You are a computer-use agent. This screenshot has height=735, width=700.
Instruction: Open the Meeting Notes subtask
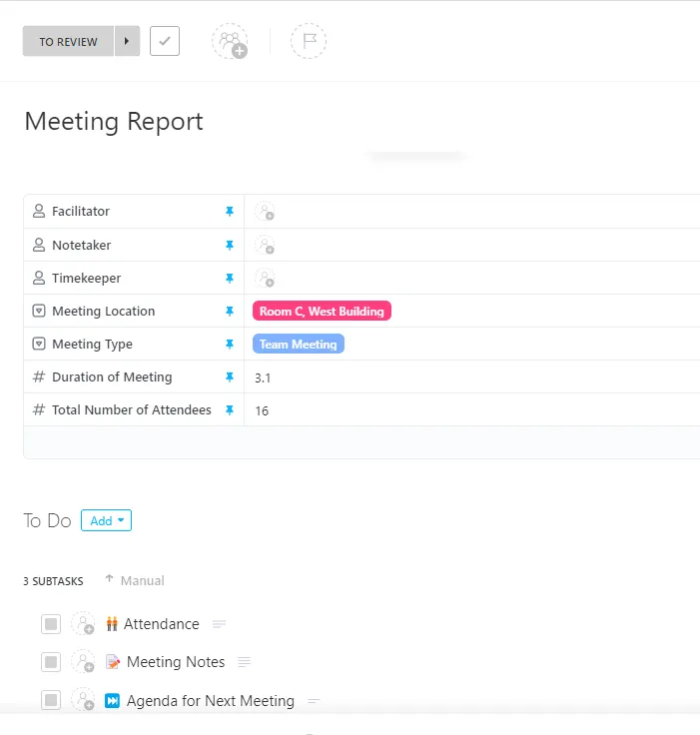click(x=176, y=662)
